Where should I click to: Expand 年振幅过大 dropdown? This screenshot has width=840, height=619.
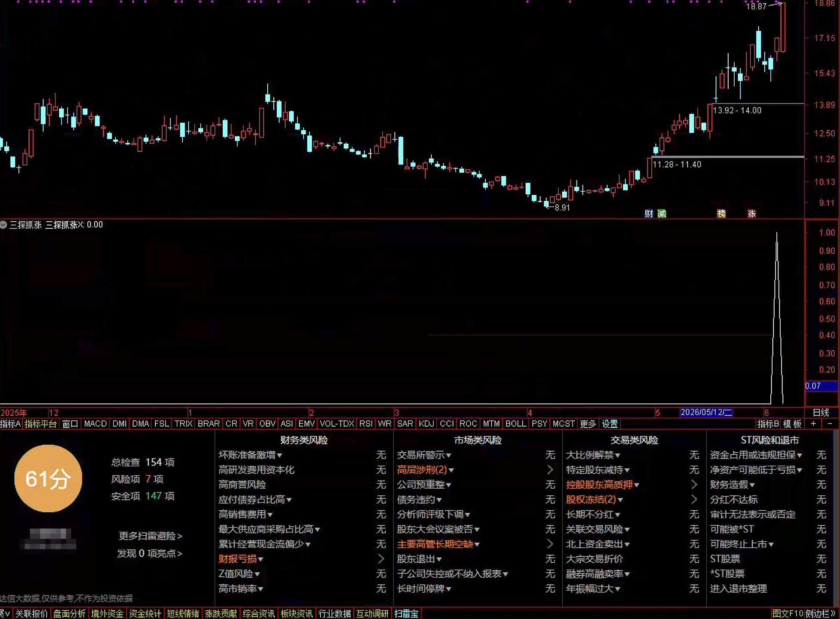(x=617, y=589)
